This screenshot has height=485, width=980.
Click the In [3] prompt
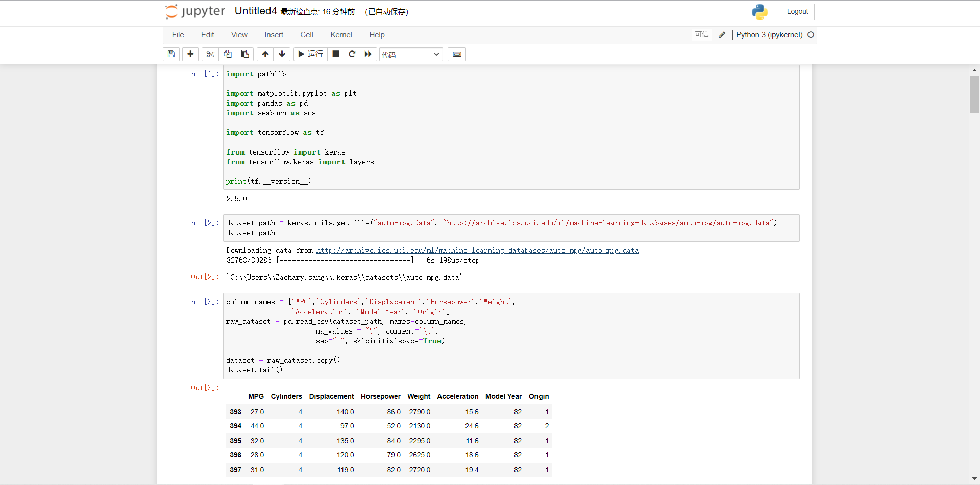[x=203, y=302]
